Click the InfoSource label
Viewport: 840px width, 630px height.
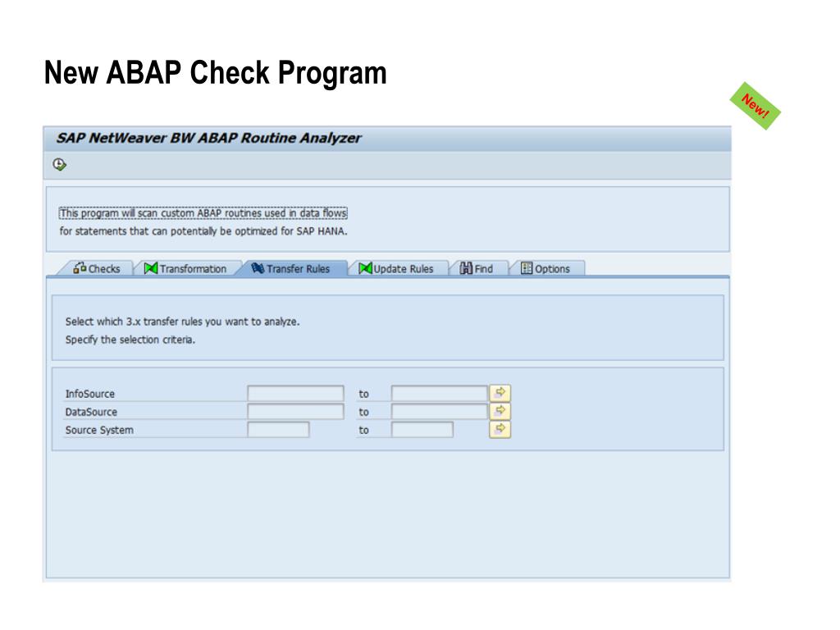click(90, 394)
